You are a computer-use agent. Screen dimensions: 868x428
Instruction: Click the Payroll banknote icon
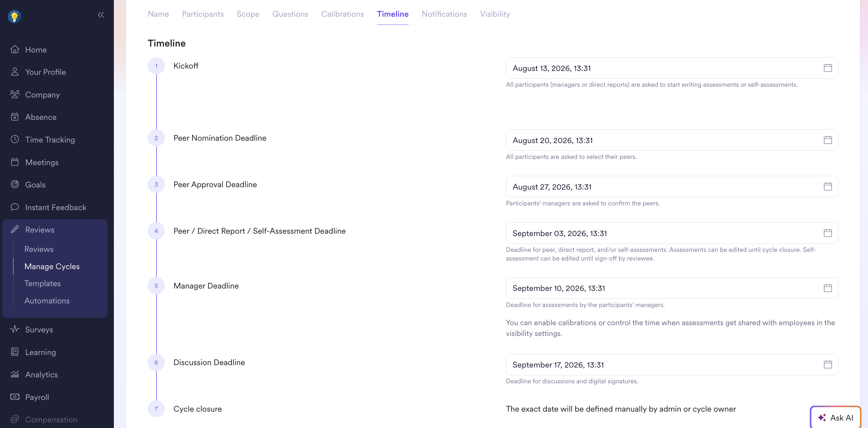(x=15, y=397)
